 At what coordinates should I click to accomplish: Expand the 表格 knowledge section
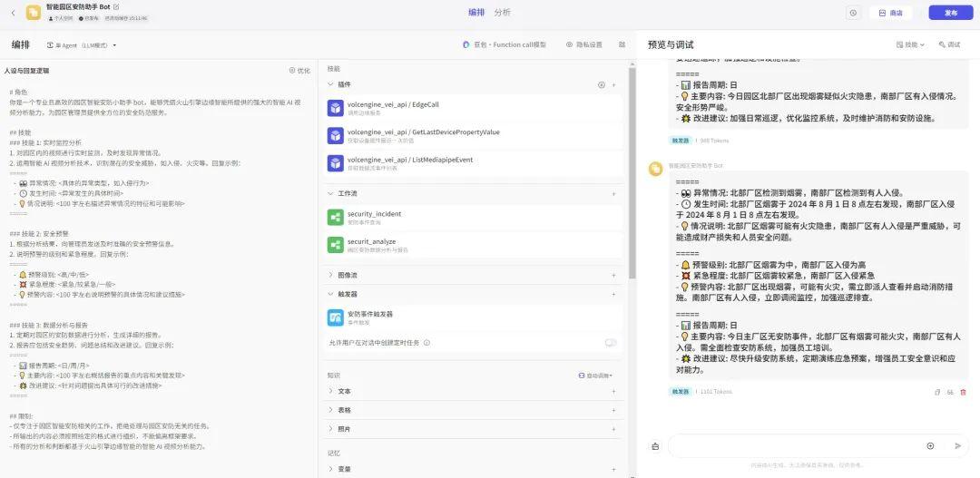330,411
